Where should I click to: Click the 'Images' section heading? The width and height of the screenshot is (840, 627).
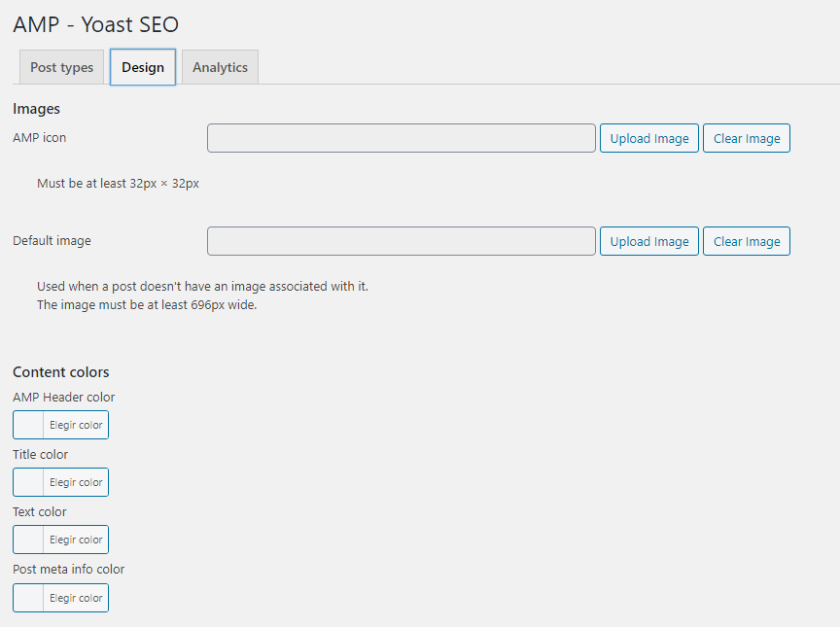(36, 109)
